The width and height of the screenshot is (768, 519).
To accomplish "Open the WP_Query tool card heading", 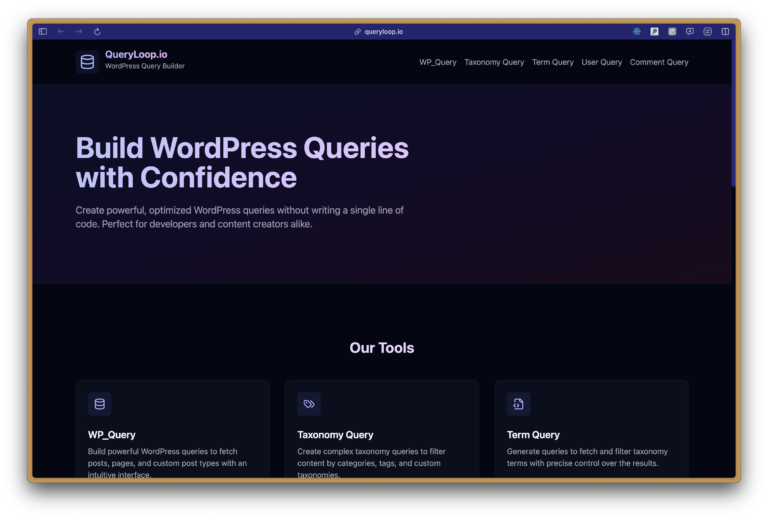I will (x=112, y=435).
